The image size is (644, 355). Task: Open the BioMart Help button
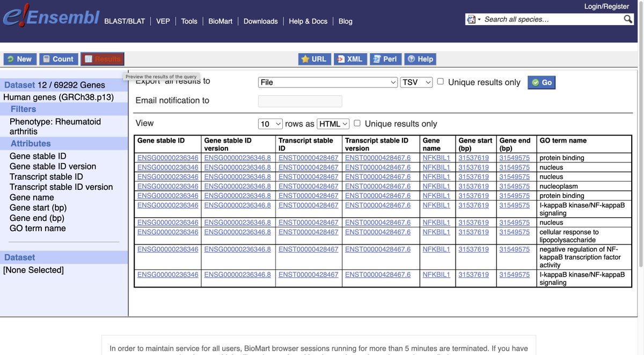(420, 59)
